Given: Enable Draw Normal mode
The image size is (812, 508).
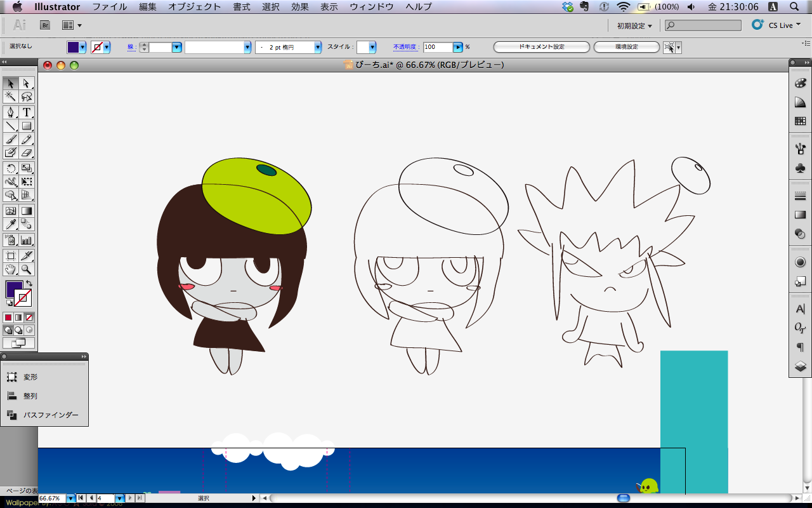Looking at the screenshot, I should tap(8, 330).
